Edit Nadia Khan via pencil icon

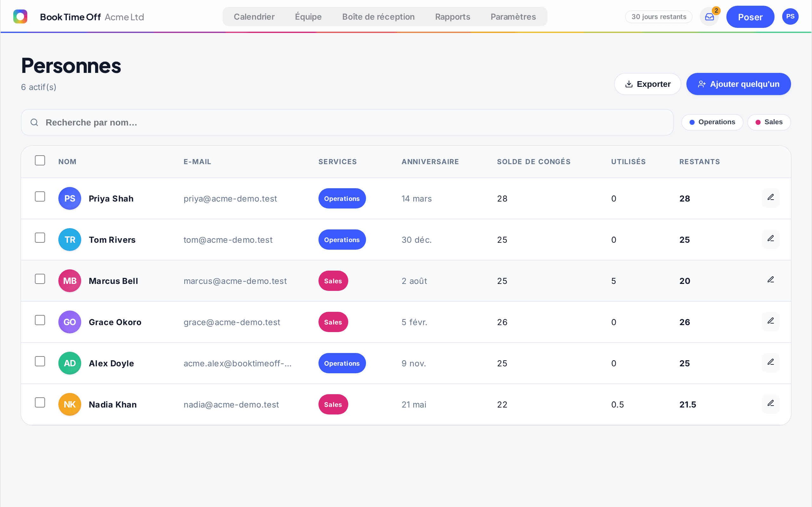pos(770,404)
